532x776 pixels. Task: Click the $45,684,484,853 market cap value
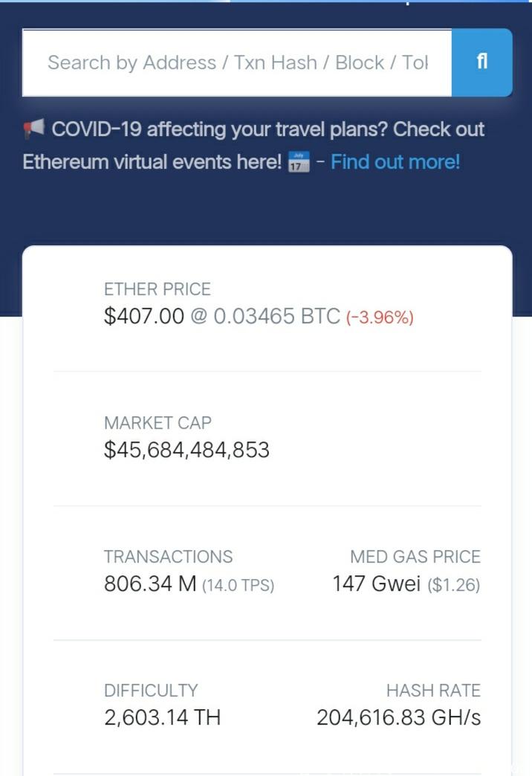click(186, 450)
